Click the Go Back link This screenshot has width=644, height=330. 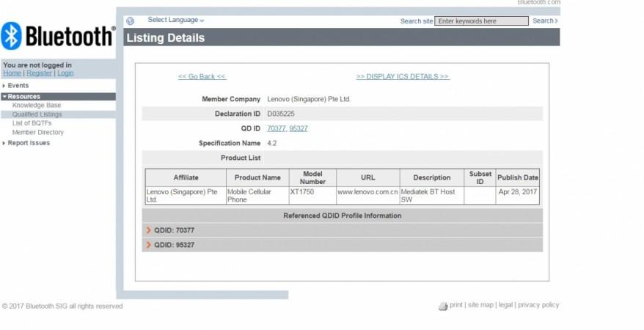202,76
